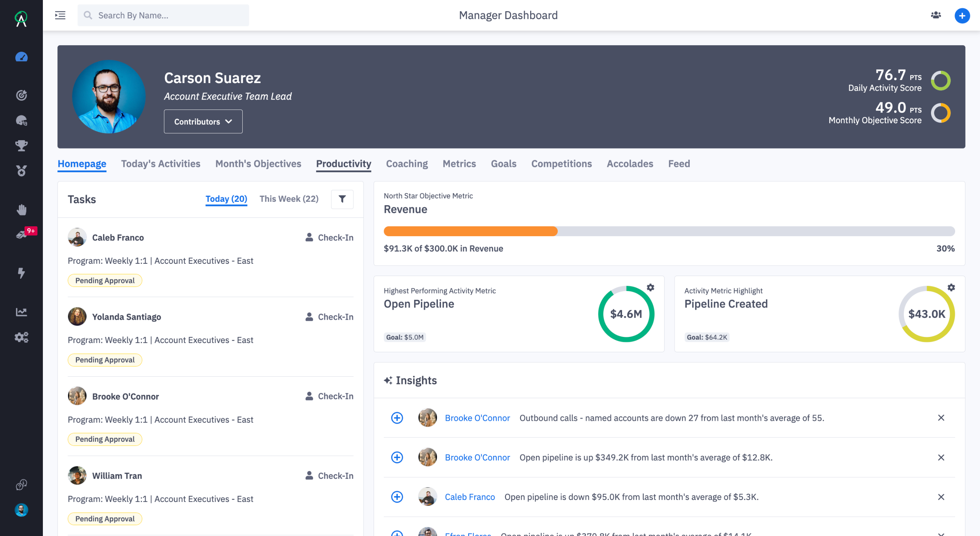This screenshot has height=536, width=980.
Task: Click the medal icon in sidebar
Action: (21, 171)
